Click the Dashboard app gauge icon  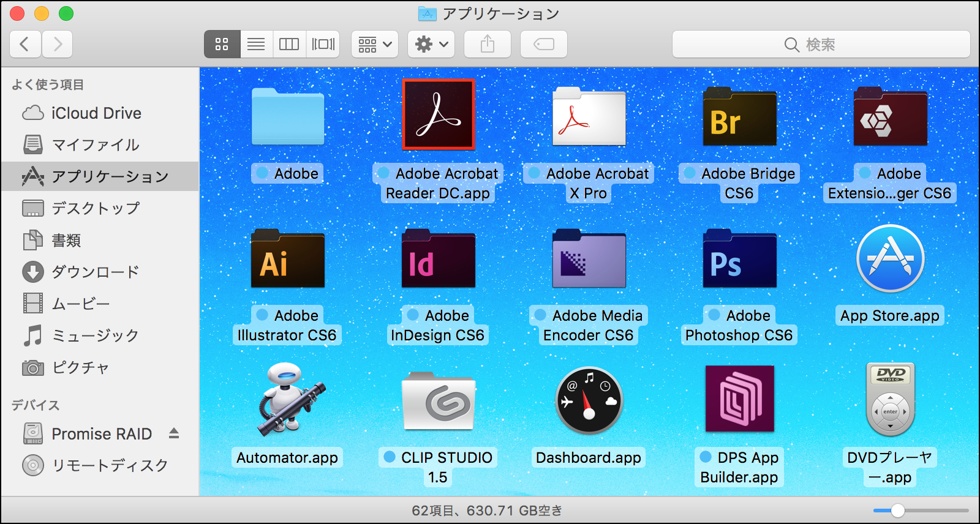(x=589, y=401)
